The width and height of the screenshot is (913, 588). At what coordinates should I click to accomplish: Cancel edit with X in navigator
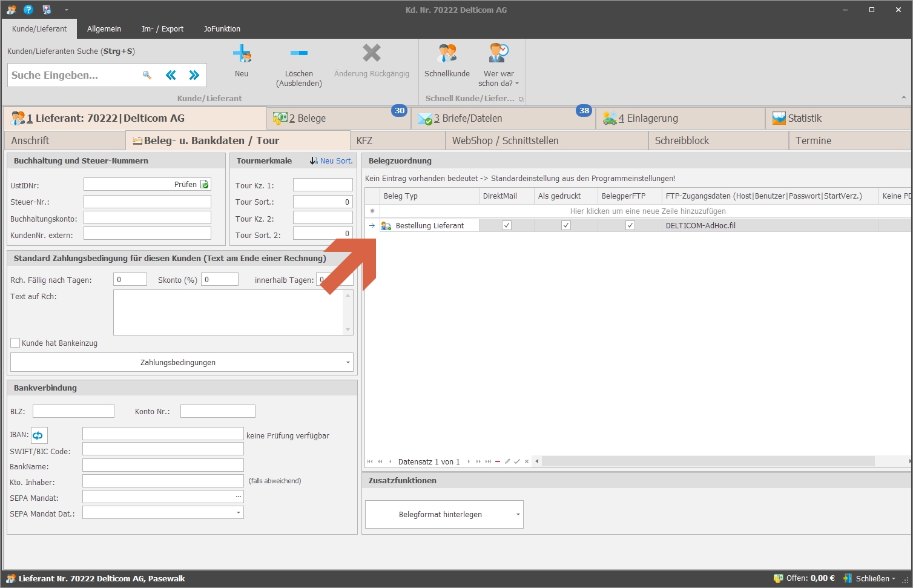tap(527, 461)
